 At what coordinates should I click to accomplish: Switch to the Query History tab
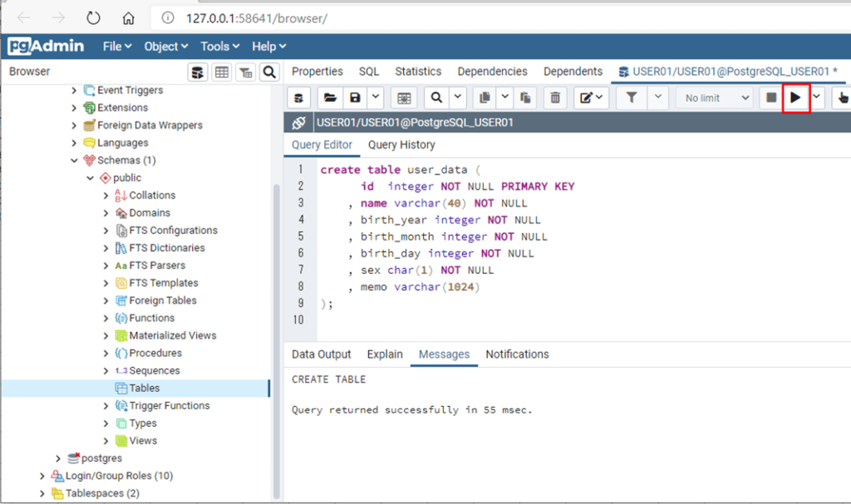[x=401, y=144]
